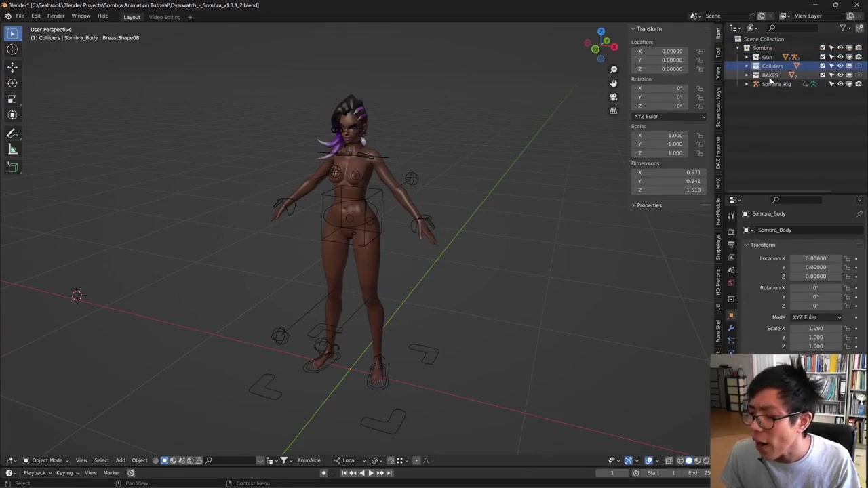This screenshot has height=488, width=868.
Task: Hide the Gun collection in viewport
Action: [x=840, y=57]
